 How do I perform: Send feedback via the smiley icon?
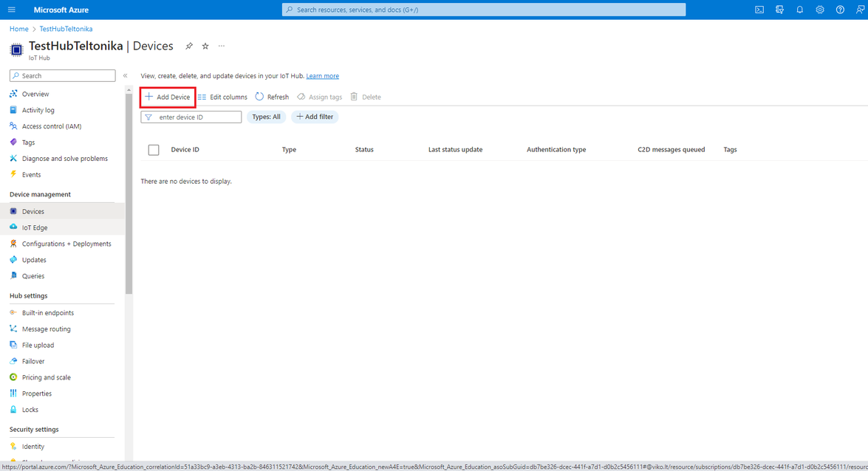pos(860,10)
